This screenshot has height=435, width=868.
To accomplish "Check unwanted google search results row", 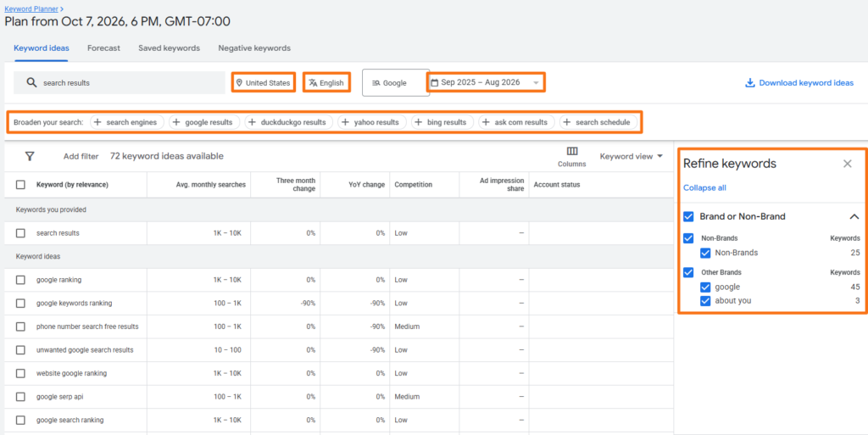I will [x=20, y=350].
